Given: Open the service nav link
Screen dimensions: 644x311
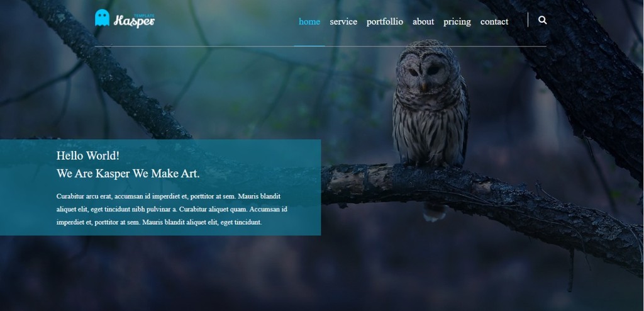Looking at the screenshot, I should click(343, 21).
